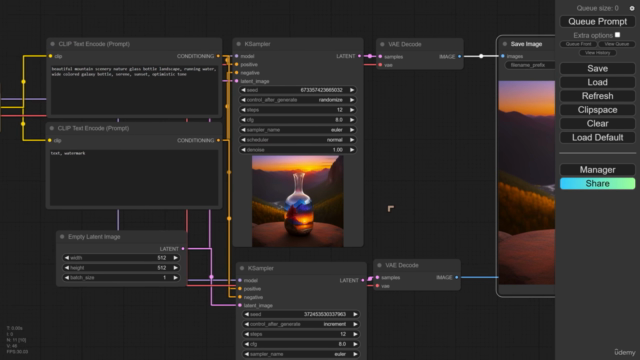Image resolution: width=640 pixels, height=360 pixels.
Task: Click the samples input of VAE Decode wired to Save Image
Action: 380,57
